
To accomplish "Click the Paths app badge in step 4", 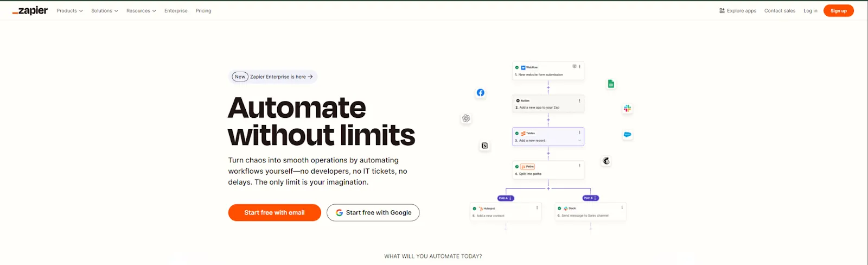I will (x=527, y=167).
